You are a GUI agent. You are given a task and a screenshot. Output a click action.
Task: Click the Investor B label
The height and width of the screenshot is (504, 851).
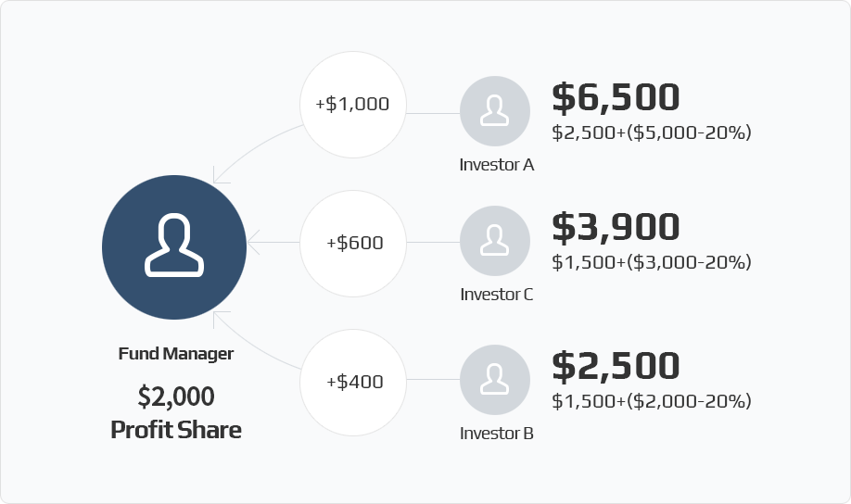tap(497, 433)
